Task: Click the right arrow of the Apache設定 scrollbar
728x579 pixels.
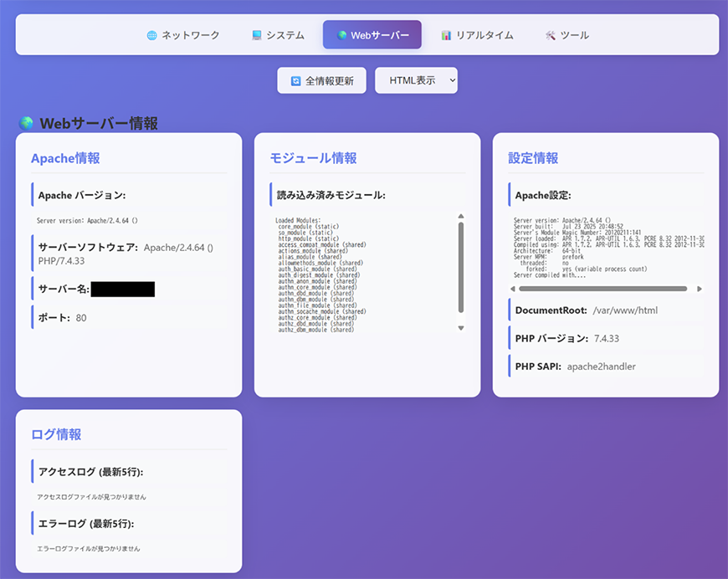Action: 700,288
